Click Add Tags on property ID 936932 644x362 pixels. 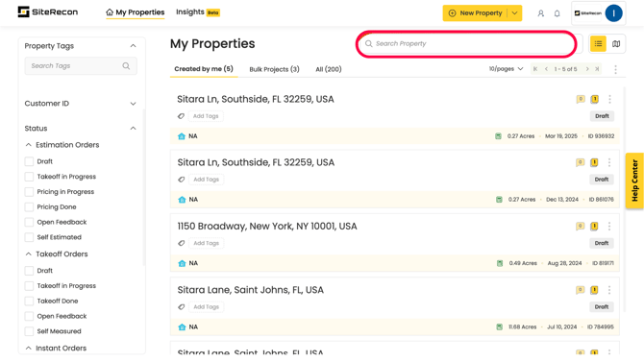206,116
